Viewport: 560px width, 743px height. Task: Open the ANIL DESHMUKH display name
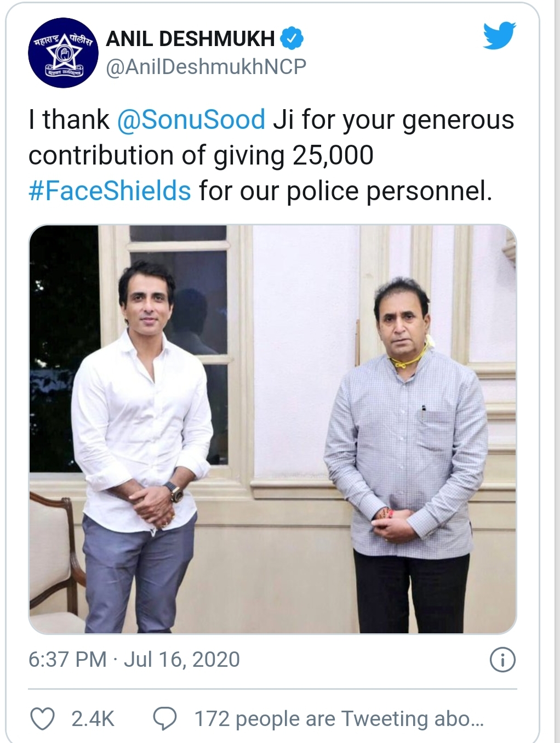coord(190,38)
